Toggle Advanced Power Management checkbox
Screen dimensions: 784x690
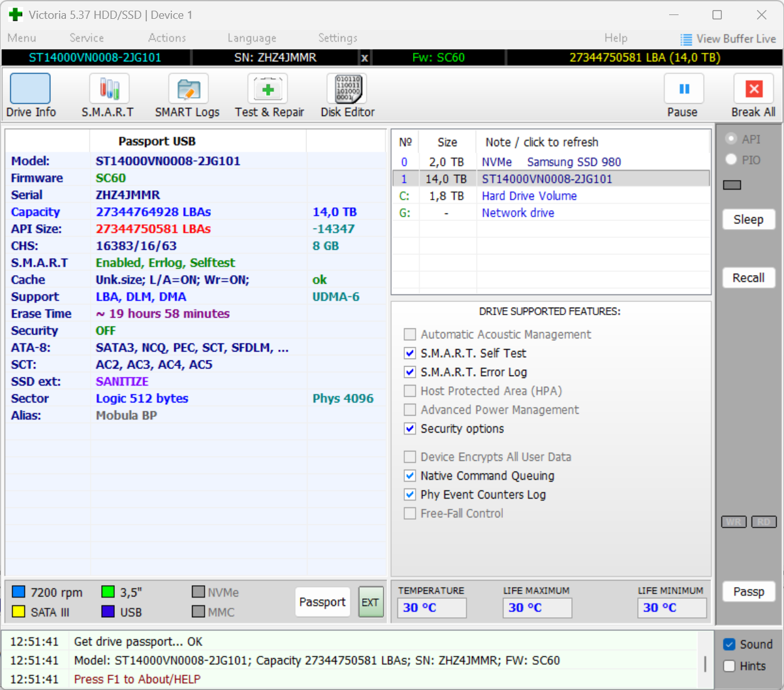410,409
